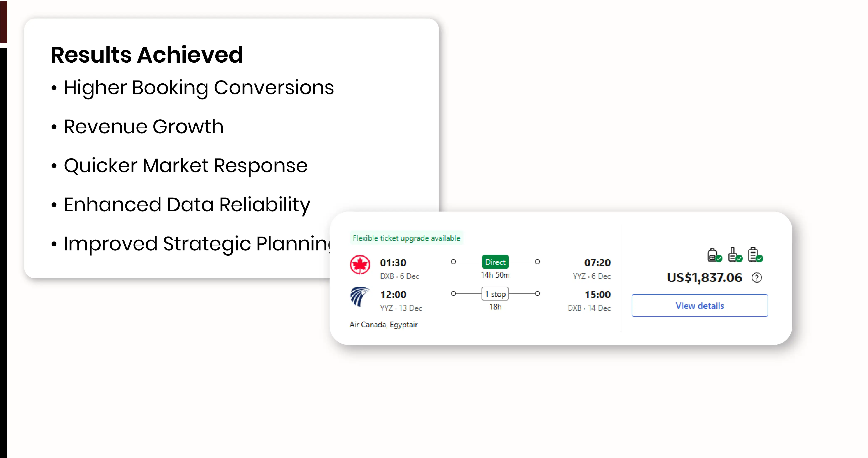Select the US$1,837.06 price
The width and height of the screenshot is (868, 458).
(x=704, y=278)
